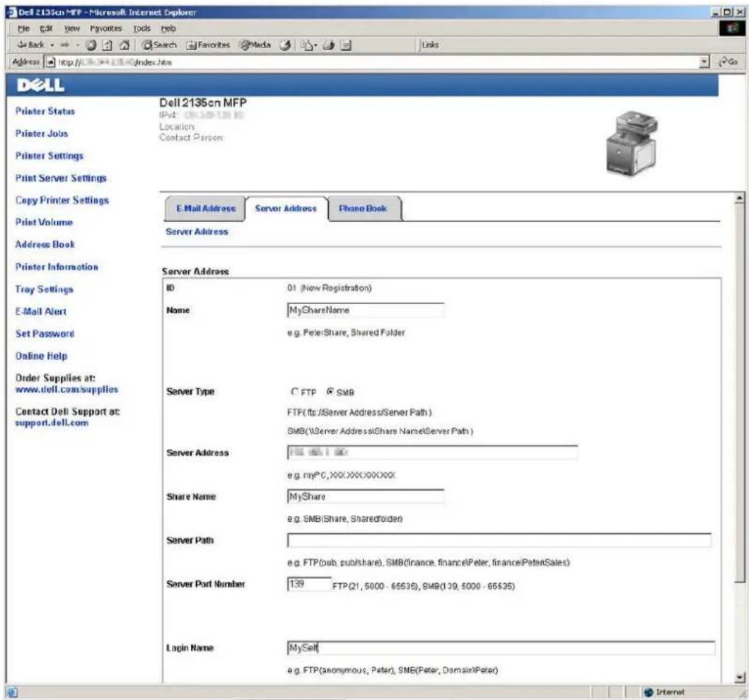Screen dimensions: 749x700
Task: Open the Edit menu
Action: point(46,29)
